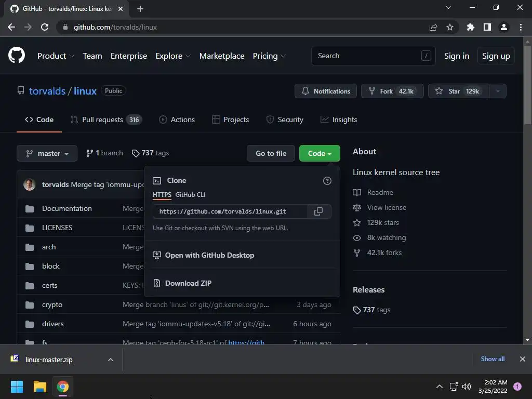Open Windows File Explorer from the taskbar
This screenshot has height=399, width=532.
coord(39,387)
